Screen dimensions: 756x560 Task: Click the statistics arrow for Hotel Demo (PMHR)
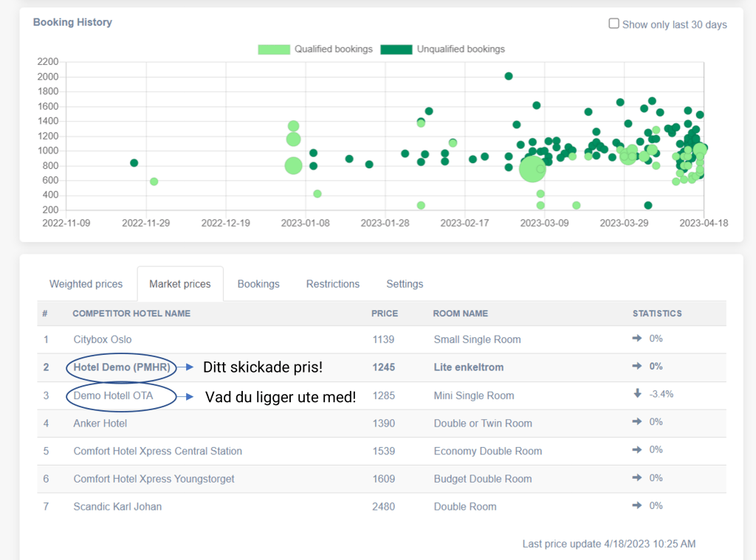[x=638, y=366]
